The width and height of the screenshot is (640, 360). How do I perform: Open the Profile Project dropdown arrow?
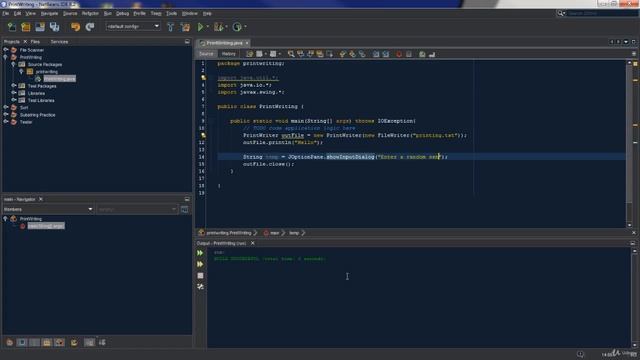point(245,27)
